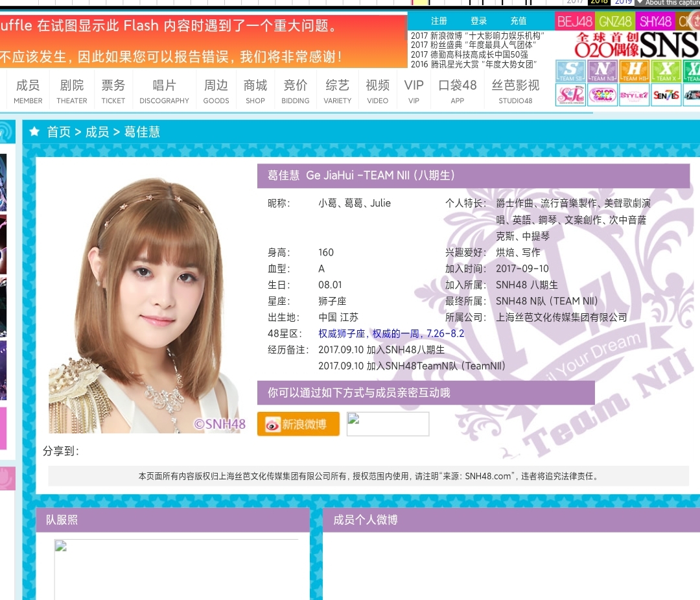The height and width of the screenshot is (600, 700).
Task: Open the Team X logo tile
Action: pyautogui.click(x=666, y=71)
